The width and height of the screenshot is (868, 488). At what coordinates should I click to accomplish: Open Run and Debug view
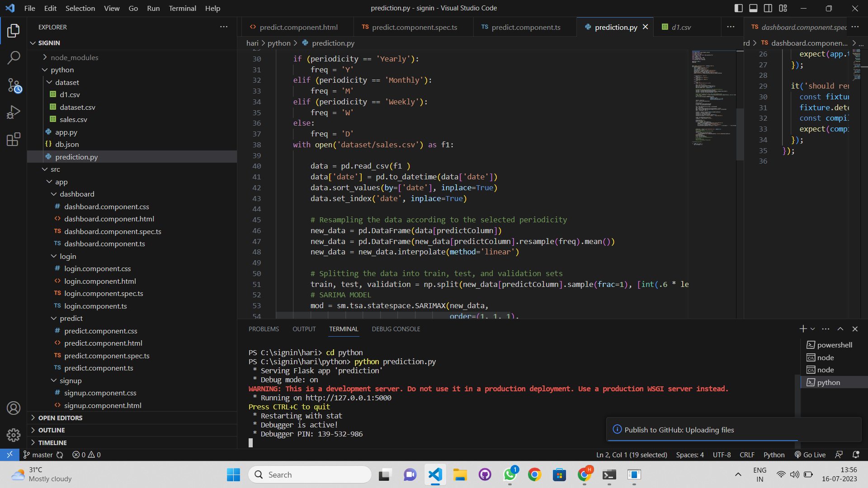click(x=14, y=112)
